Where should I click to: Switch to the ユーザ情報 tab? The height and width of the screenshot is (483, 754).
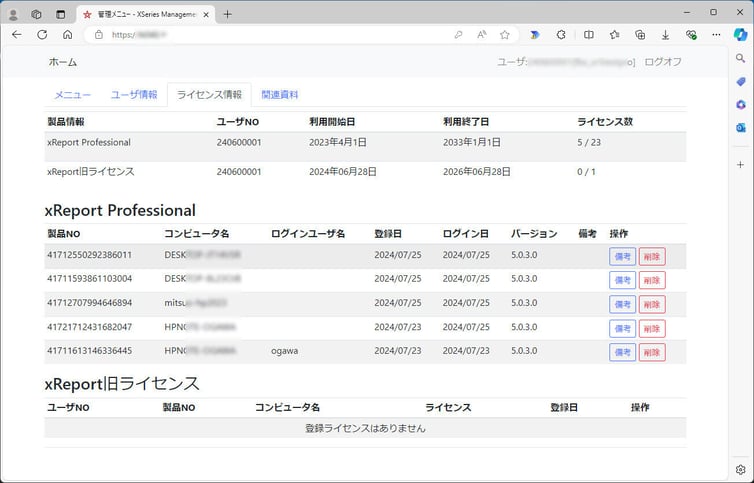(134, 95)
